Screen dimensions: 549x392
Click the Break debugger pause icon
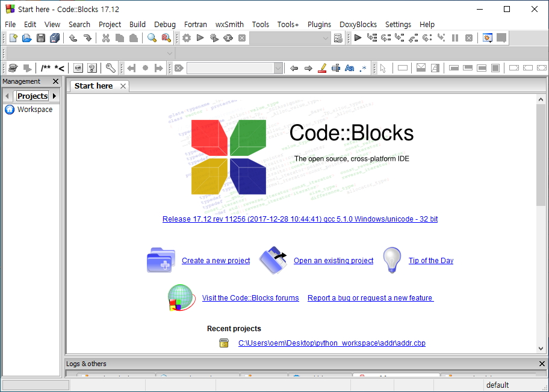click(455, 38)
